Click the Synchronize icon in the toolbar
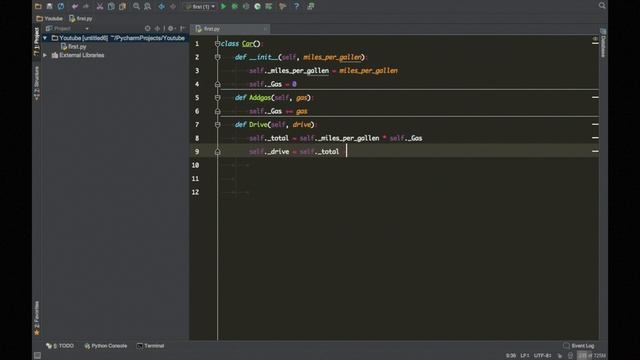 click(x=61, y=6)
